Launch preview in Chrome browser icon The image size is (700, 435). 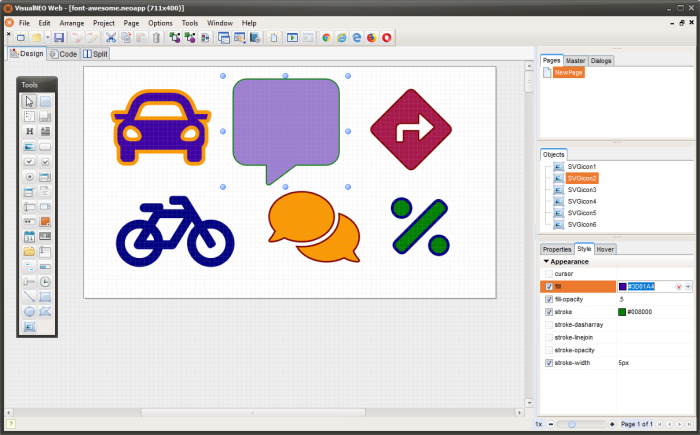click(326, 37)
